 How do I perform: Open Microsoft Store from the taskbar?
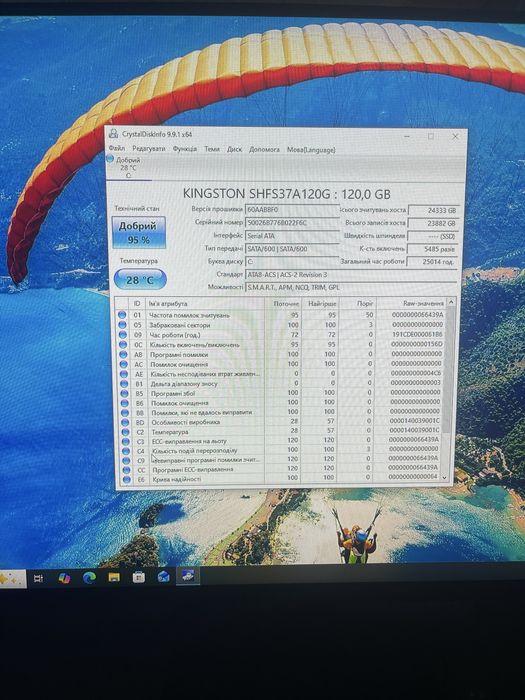pos(139,577)
